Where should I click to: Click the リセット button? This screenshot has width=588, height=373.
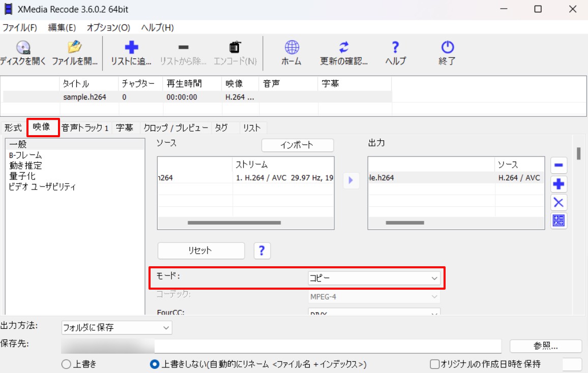point(201,251)
